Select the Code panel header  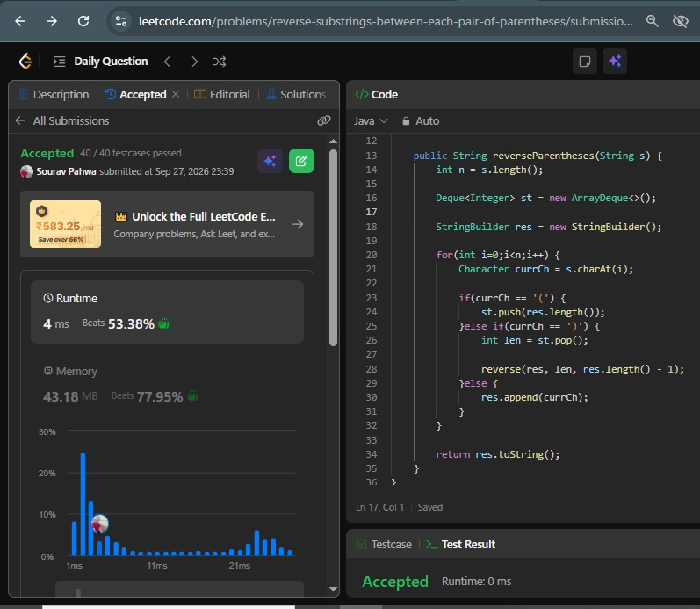coord(377,94)
